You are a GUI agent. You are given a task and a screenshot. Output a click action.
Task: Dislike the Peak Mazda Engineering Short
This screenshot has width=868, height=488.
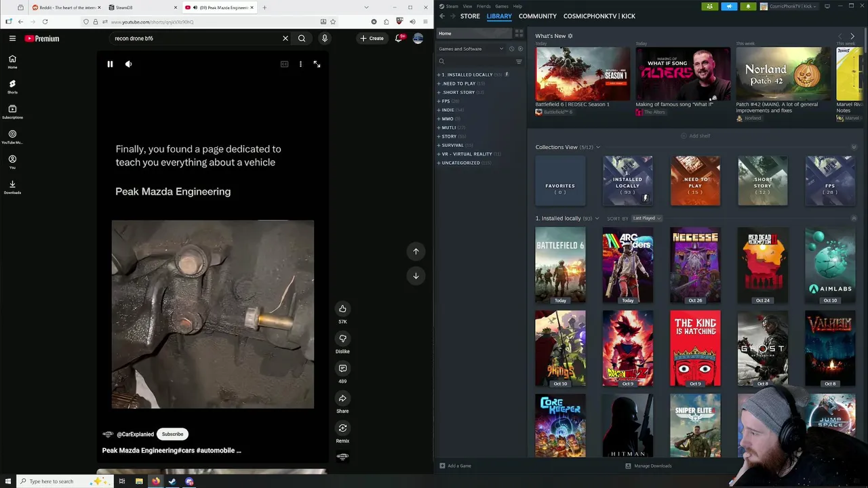(342, 338)
